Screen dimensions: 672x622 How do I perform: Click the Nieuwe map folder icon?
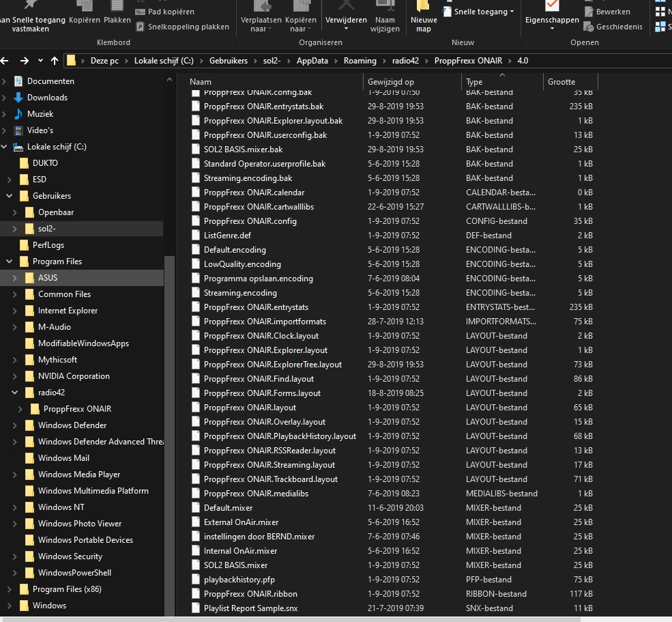pos(423,8)
